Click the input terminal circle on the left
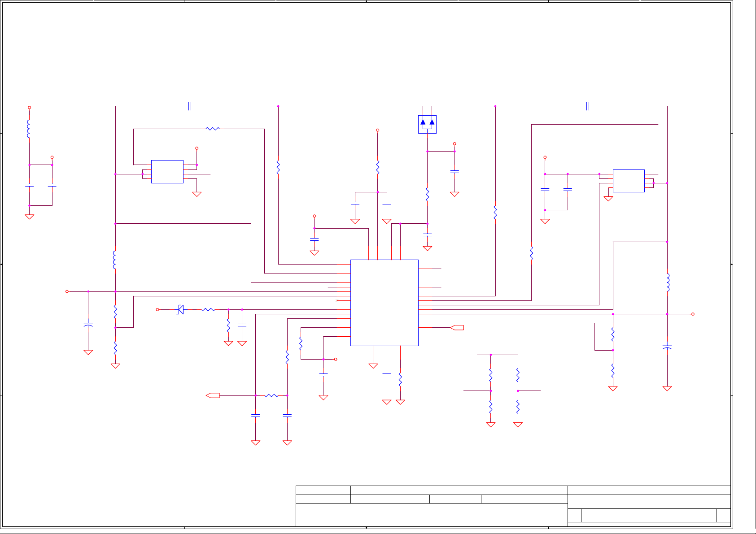 click(67, 291)
